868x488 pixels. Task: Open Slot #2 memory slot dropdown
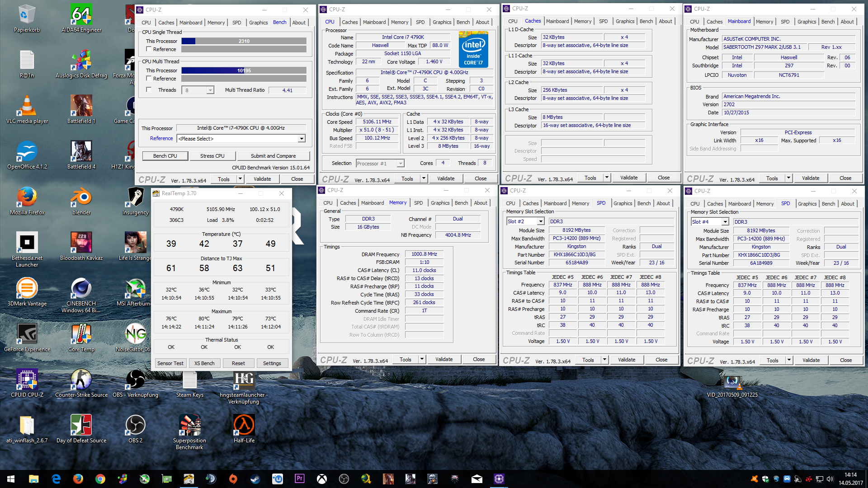click(541, 221)
